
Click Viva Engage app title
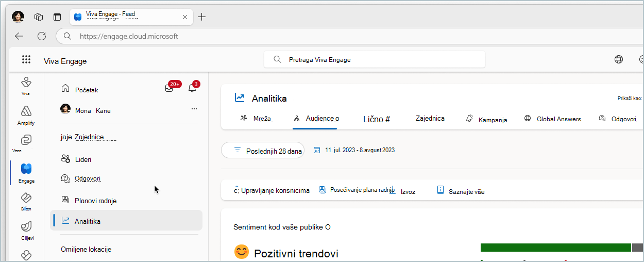click(65, 61)
